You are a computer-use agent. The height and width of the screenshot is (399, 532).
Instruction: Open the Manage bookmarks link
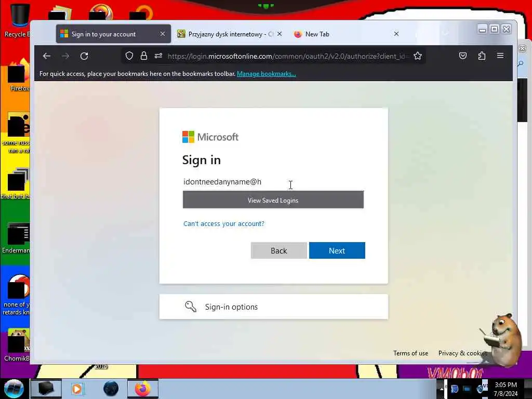coord(267,74)
